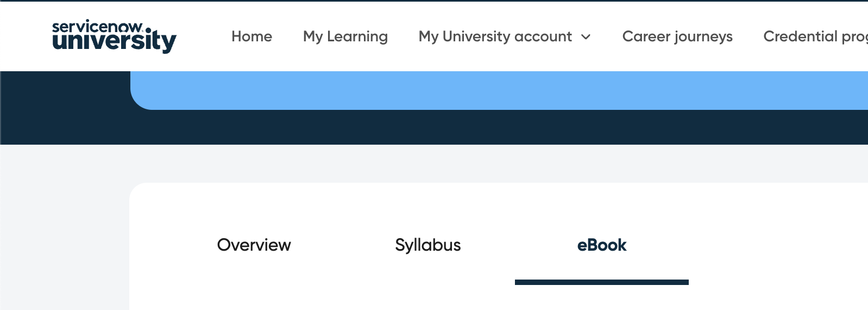Select the eBook tab
Screen dimensions: 868x310
point(602,245)
